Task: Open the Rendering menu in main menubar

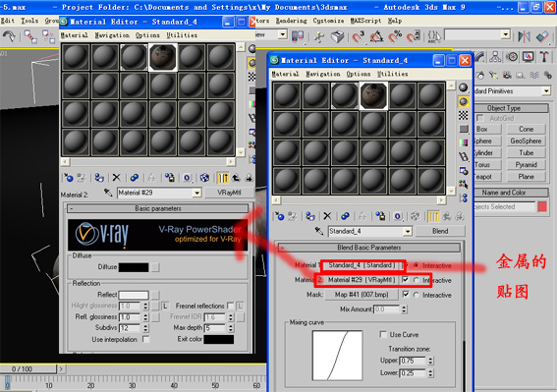Action: (292, 21)
